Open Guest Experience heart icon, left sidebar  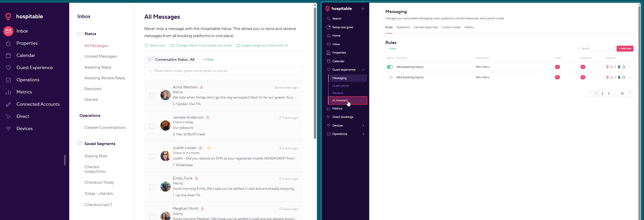coord(8,68)
